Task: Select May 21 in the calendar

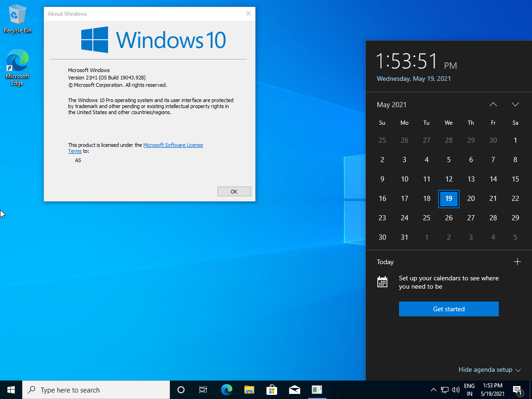Action: click(493, 199)
